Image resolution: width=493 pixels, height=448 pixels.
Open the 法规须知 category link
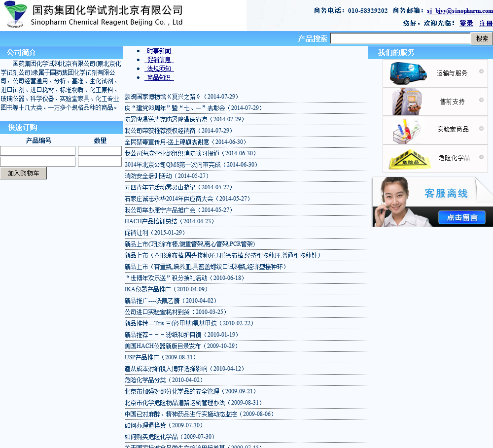coord(159,69)
